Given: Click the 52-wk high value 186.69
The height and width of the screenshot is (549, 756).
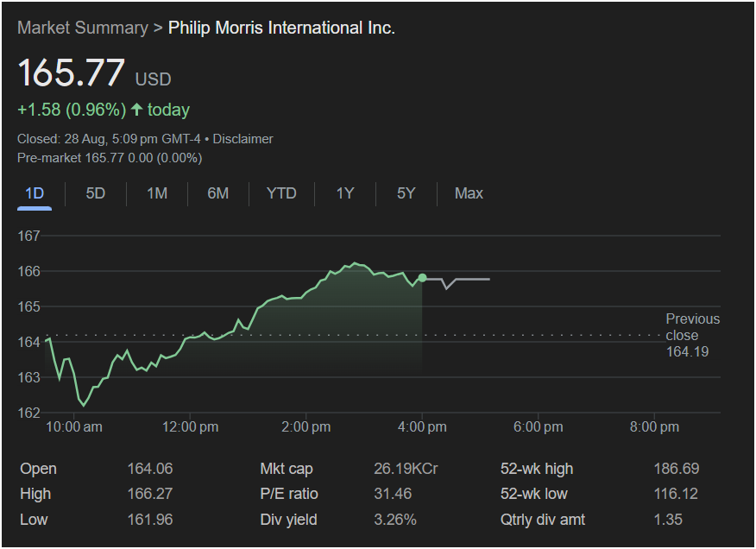Looking at the screenshot, I should (676, 469).
